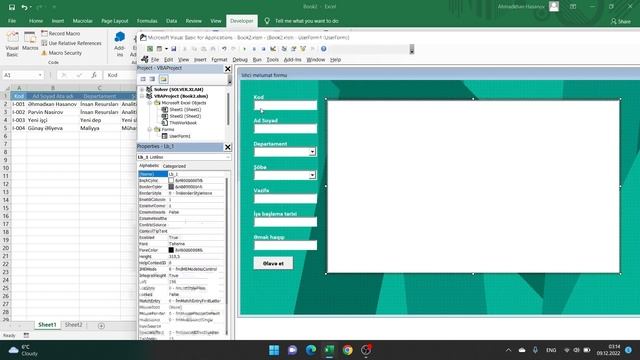Click Undo arrow in VBA toolbar
This screenshot has width=640, height=360.
224,49
